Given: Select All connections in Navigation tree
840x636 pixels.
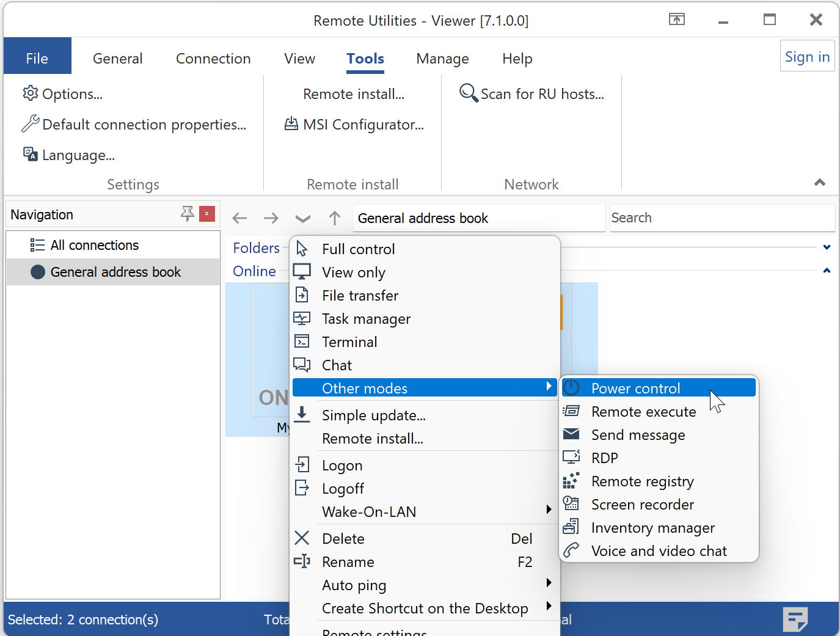Looking at the screenshot, I should tap(94, 245).
